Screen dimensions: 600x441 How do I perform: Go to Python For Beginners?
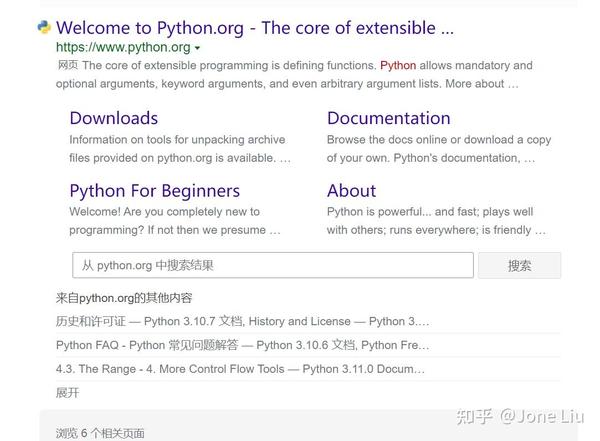click(x=154, y=190)
